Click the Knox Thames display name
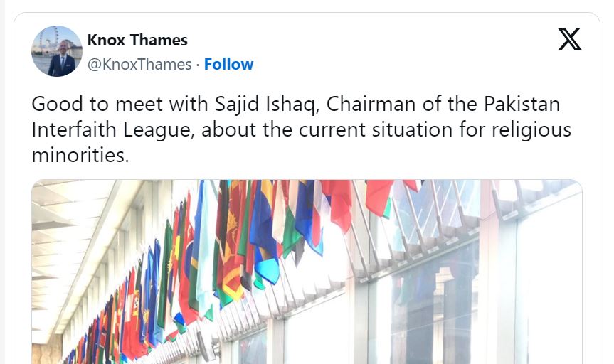 [x=137, y=40]
